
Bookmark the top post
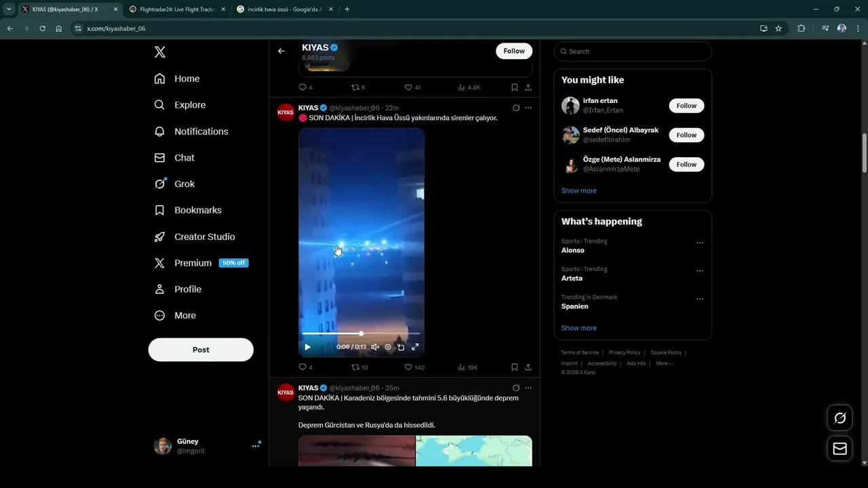(514, 87)
